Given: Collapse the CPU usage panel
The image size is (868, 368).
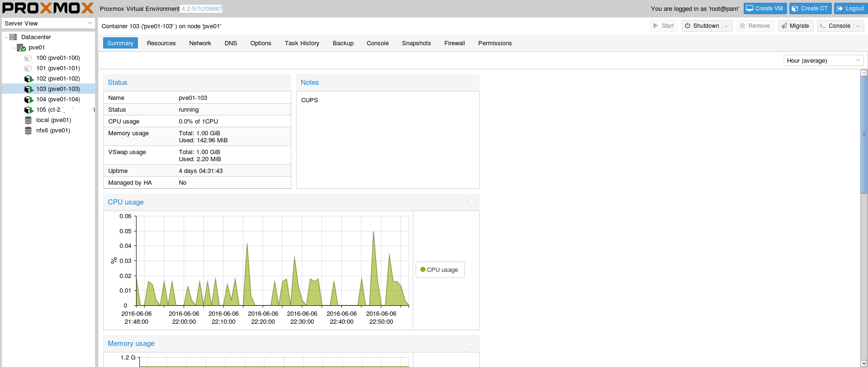Looking at the screenshot, I should 471,202.
